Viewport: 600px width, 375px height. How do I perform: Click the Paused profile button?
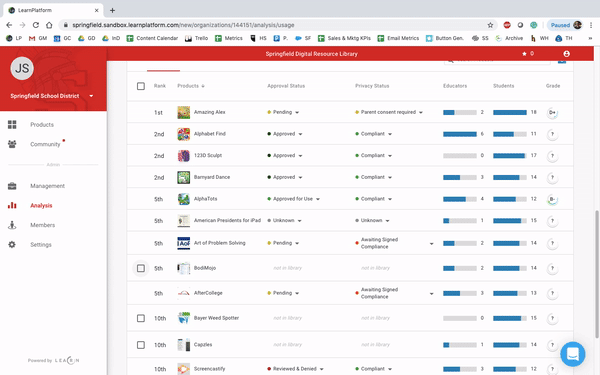[566, 25]
